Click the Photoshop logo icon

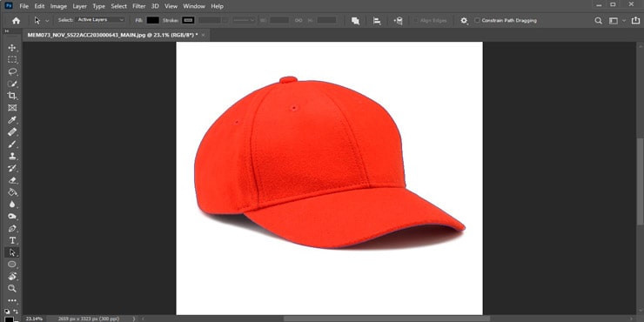9,6
